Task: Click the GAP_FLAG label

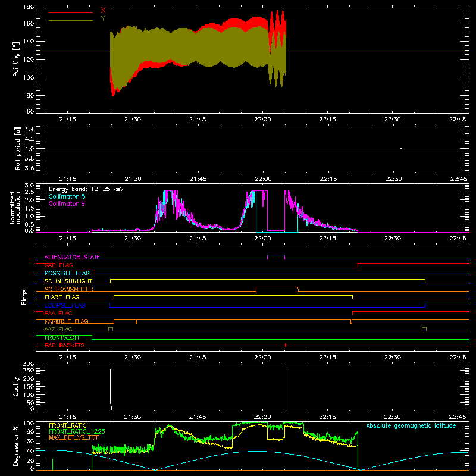Action: point(58,265)
